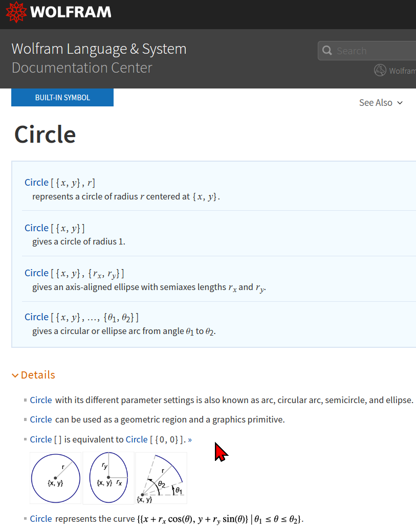The width and height of the screenshot is (416, 532).
Task: Click the Details section heading
Action: pyautogui.click(x=38, y=375)
